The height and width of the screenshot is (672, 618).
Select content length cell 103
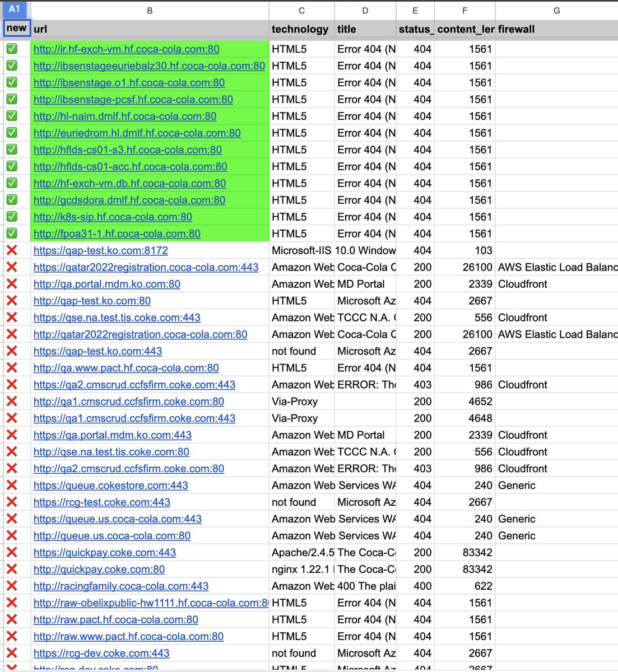[x=464, y=250]
